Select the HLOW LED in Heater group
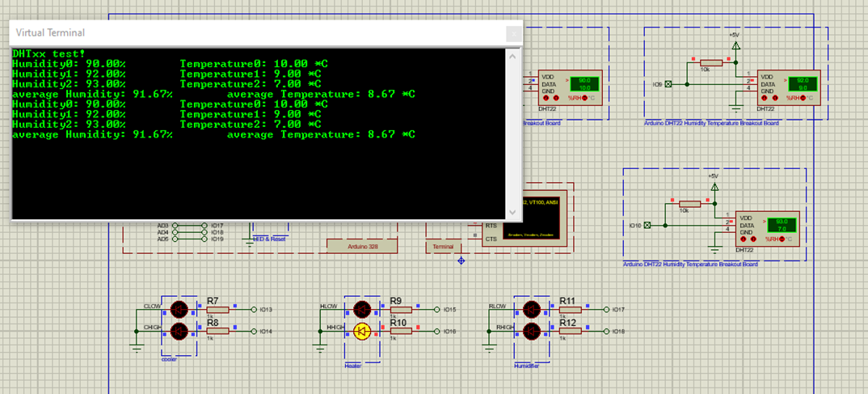The width and height of the screenshot is (868, 394). (x=362, y=309)
